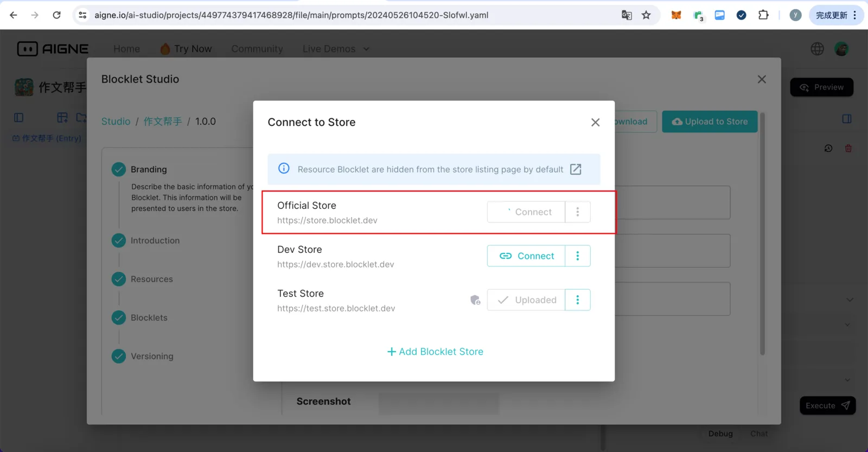The image size is (868, 452).
Task: Click the 1.0.0 version breadcrumb text
Action: pos(206,122)
